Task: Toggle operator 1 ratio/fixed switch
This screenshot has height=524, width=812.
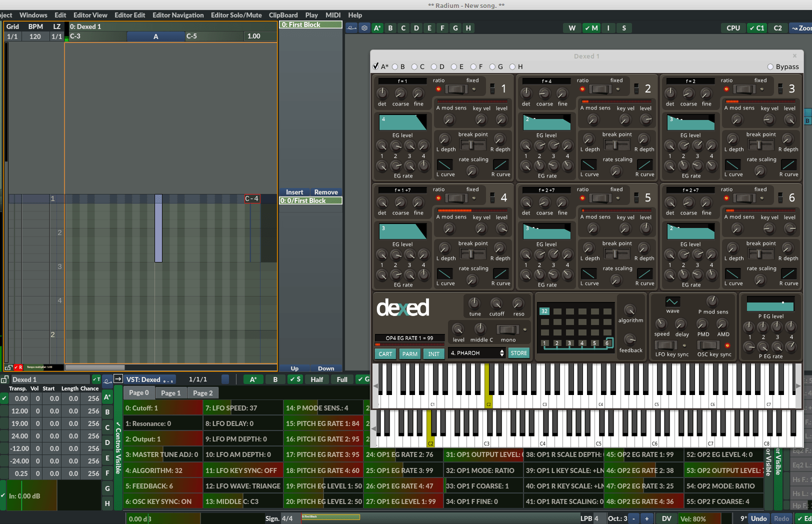Action: [455, 89]
